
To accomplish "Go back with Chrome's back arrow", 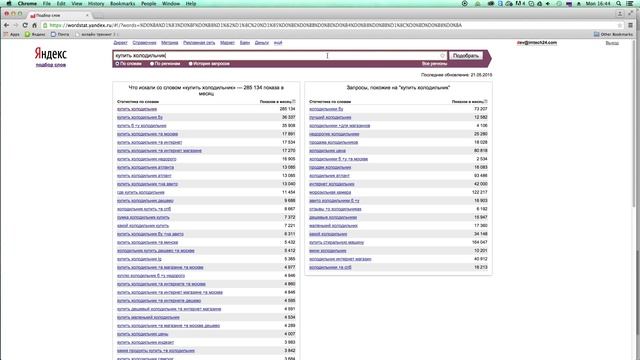I will coord(6,25).
